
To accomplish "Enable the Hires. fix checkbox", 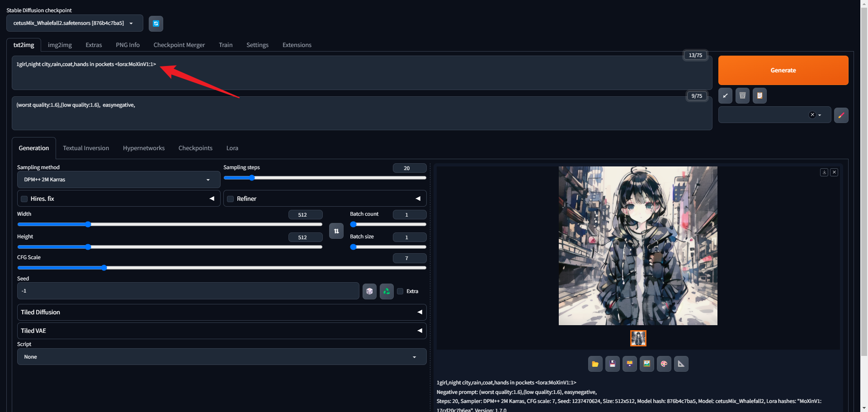I will click(24, 199).
